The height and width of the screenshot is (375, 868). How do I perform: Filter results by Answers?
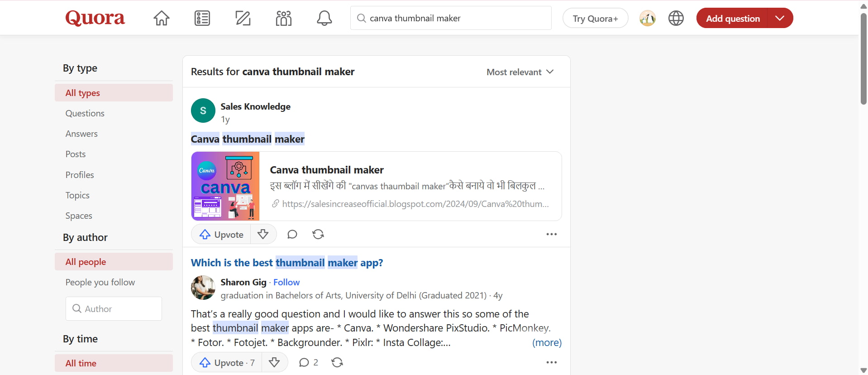tap(81, 134)
